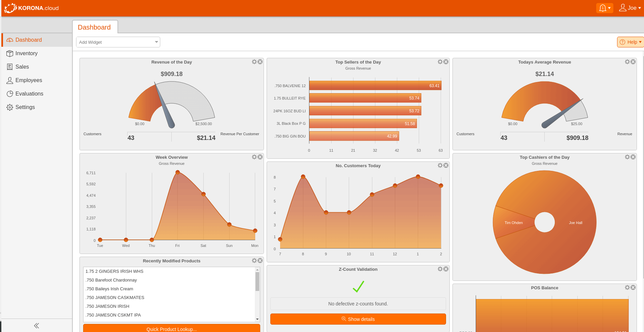Image resolution: width=644 pixels, height=332 pixels.
Task: Remove the Z-Count Validation widget
Action: tap(446, 269)
